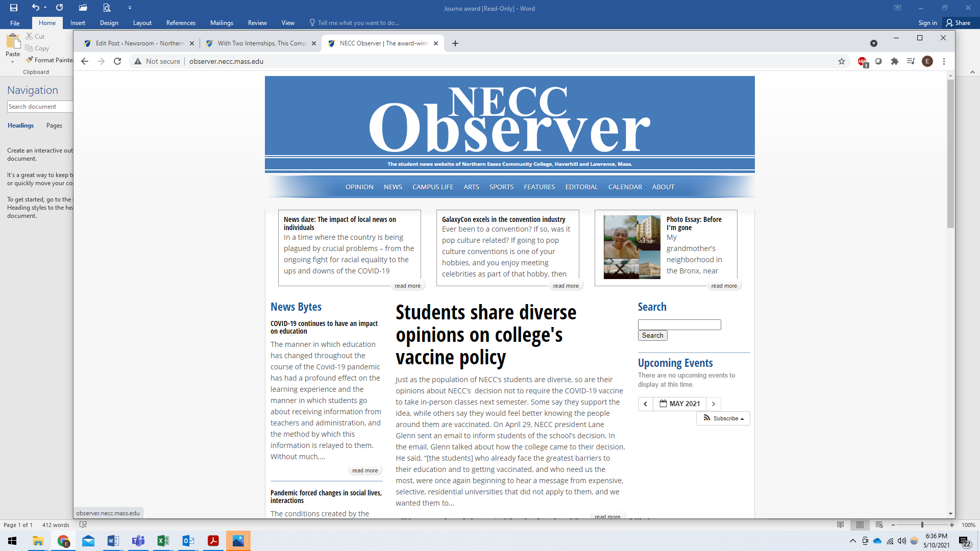980x551 pixels.
Task: Open the File tab in Word
Action: [15, 23]
